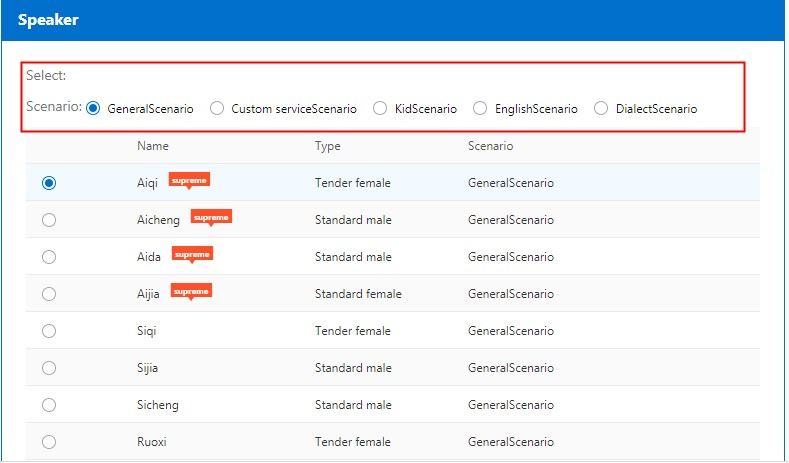The image size is (789, 463).
Task: Choose the Custom serviceScenario option
Action: click(x=217, y=108)
